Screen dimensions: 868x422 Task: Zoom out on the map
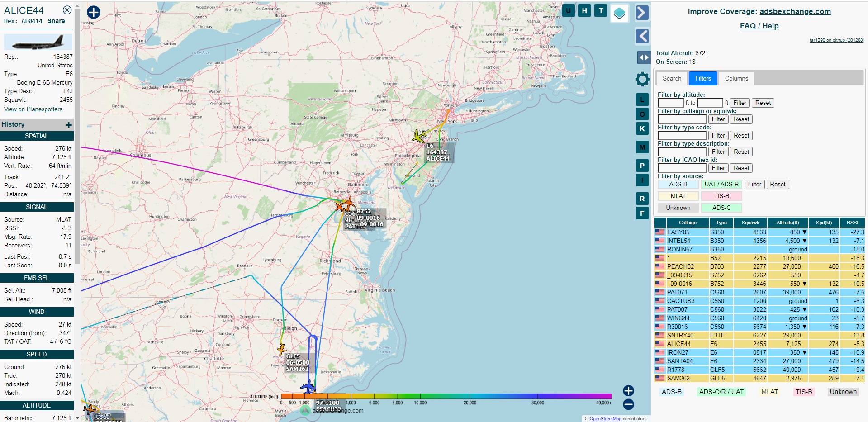(628, 404)
